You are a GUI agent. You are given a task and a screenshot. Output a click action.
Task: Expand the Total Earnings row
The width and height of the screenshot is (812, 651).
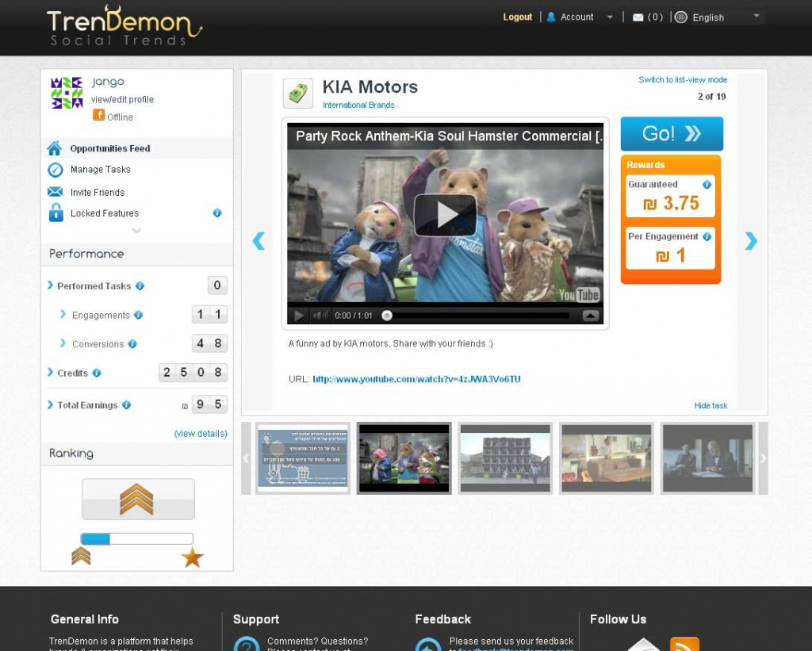coord(50,404)
